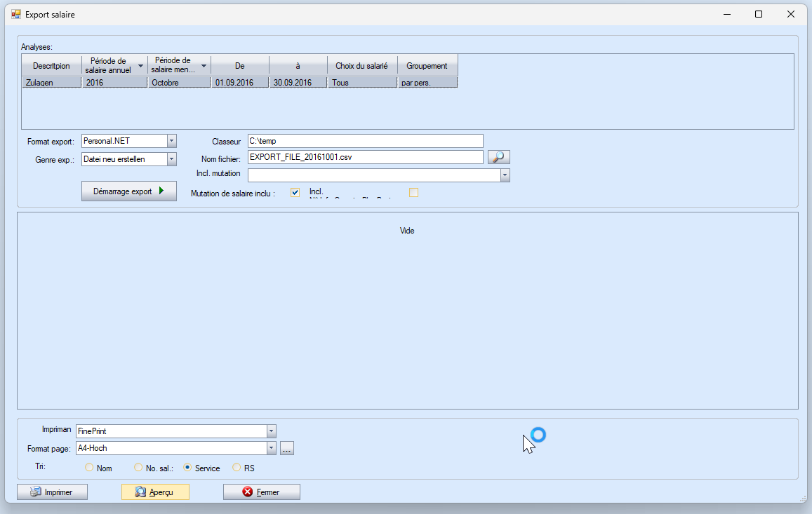Select the Nom sort radio button
This screenshot has height=514, width=812.
coord(89,468)
